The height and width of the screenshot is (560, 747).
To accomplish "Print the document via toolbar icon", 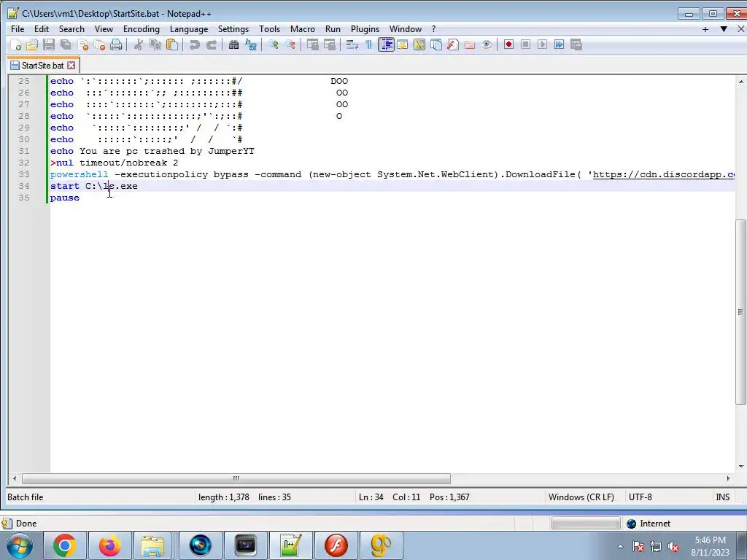I will coord(116,44).
